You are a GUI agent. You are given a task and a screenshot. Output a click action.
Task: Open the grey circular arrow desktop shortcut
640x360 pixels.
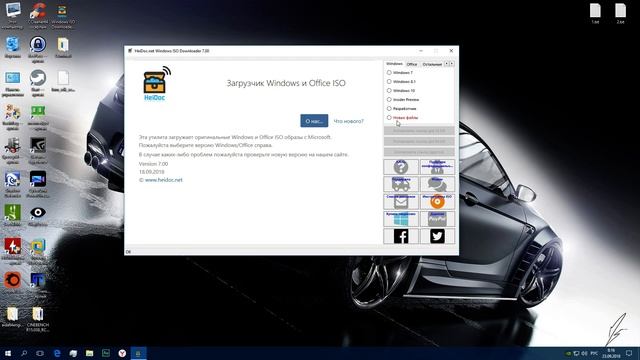(x=38, y=83)
